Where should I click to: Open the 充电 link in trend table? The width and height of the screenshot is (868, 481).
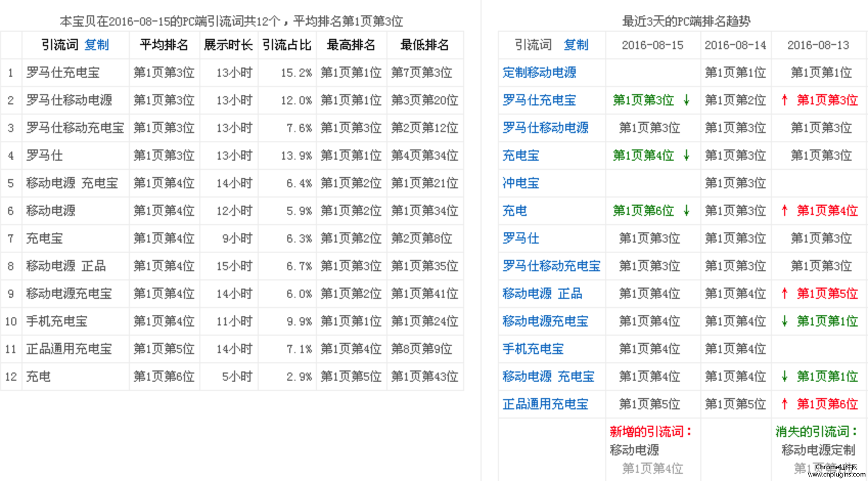coord(515,211)
